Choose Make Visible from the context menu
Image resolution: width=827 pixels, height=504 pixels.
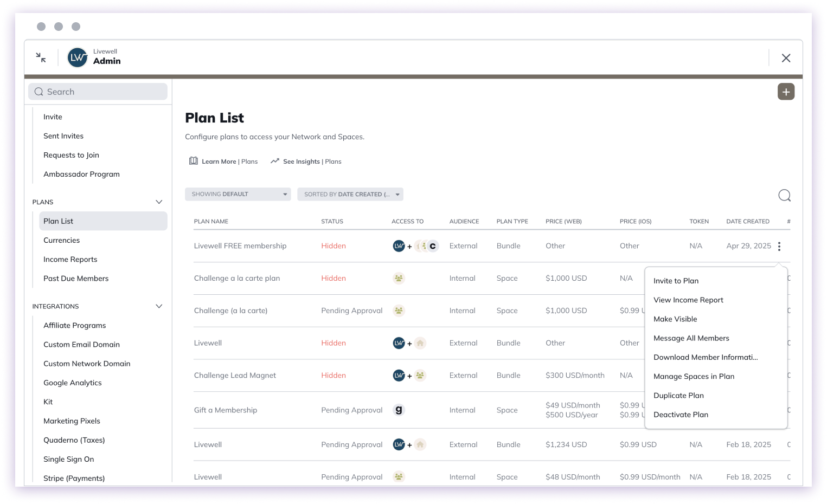click(x=675, y=319)
